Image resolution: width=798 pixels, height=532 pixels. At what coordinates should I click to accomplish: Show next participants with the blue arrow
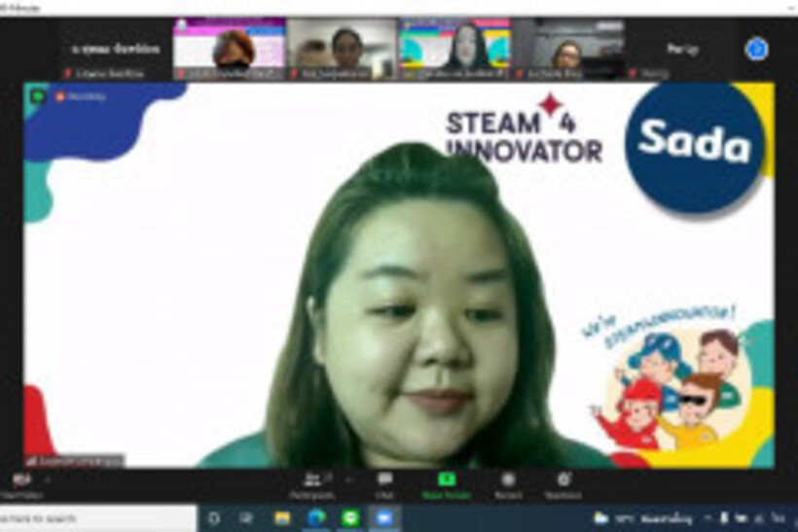tap(756, 50)
